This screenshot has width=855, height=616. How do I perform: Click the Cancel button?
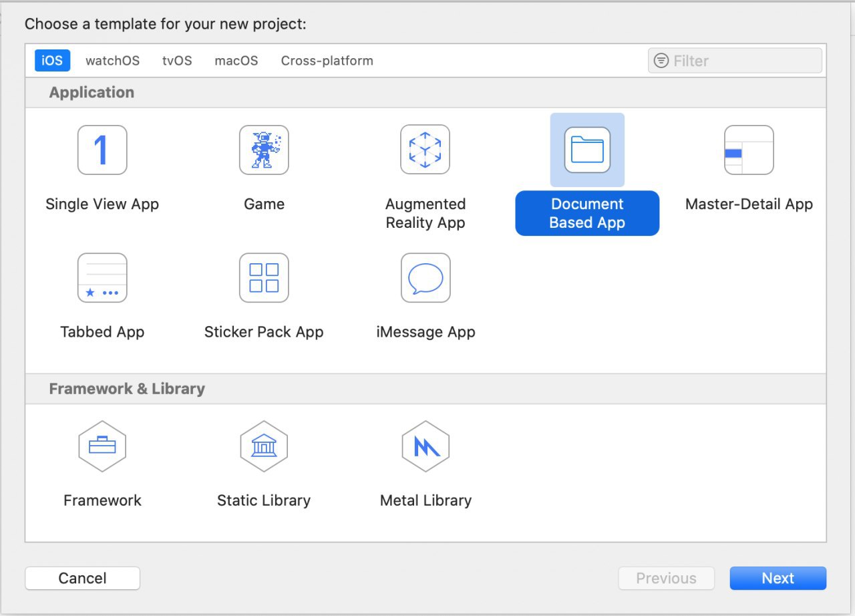click(83, 579)
